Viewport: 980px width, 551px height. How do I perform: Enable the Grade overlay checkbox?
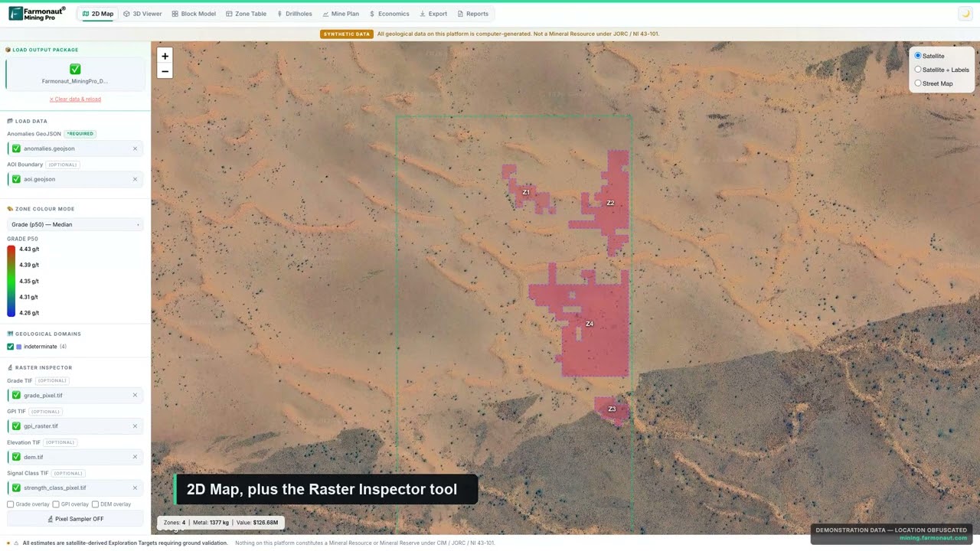coord(11,504)
